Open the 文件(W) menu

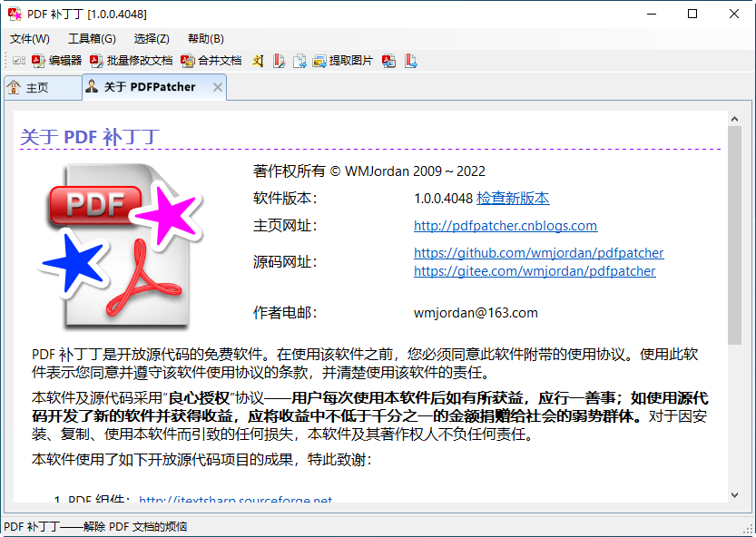point(30,39)
